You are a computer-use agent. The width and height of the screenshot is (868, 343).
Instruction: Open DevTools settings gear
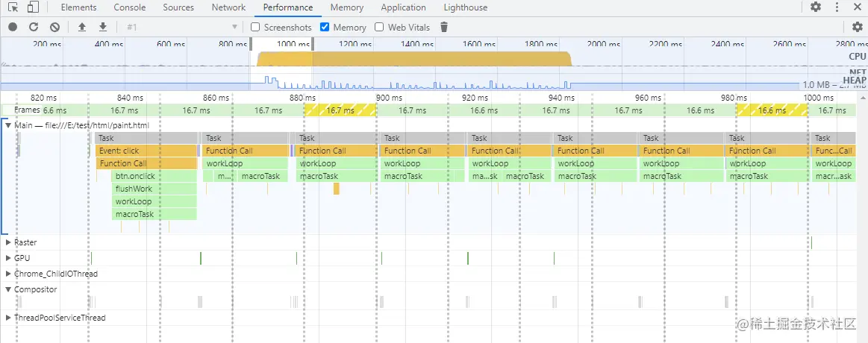(816, 7)
